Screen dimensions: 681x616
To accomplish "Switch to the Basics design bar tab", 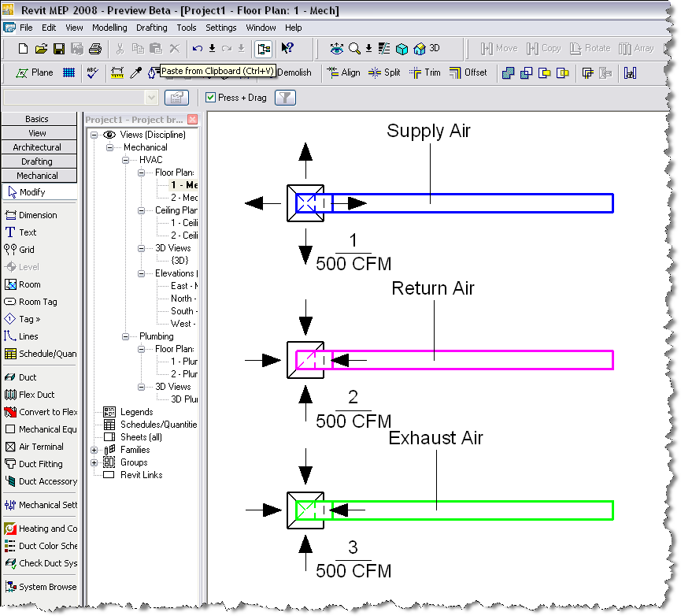I will [39, 119].
